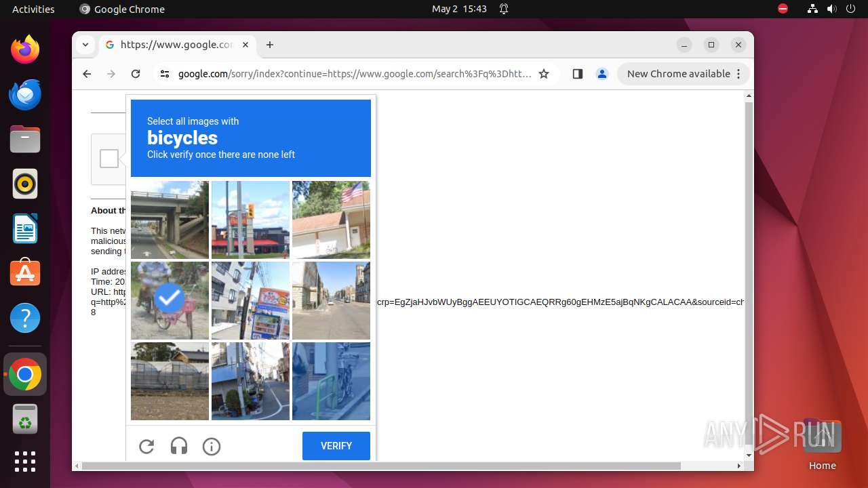Select the narrow alley street tile

[250, 381]
